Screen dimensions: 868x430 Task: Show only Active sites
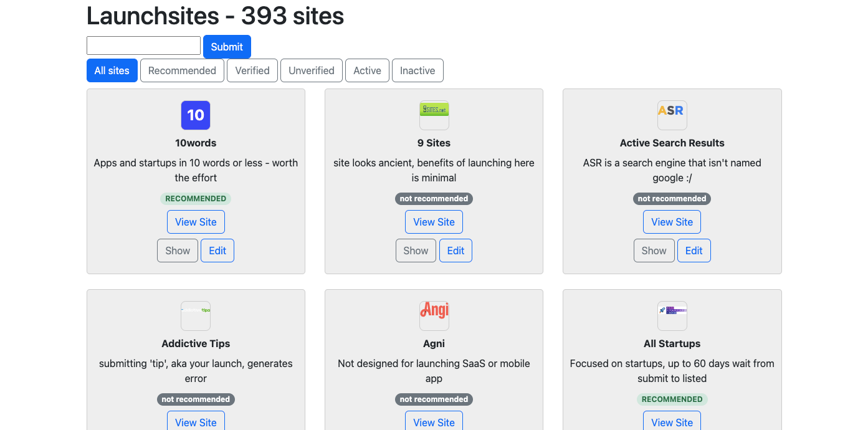pyautogui.click(x=367, y=70)
